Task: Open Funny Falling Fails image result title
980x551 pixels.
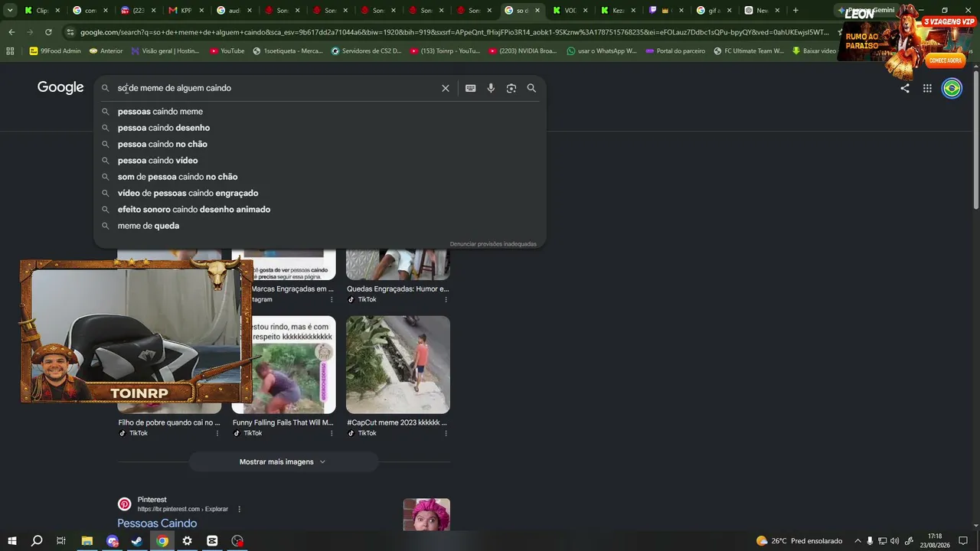Action: click(283, 422)
